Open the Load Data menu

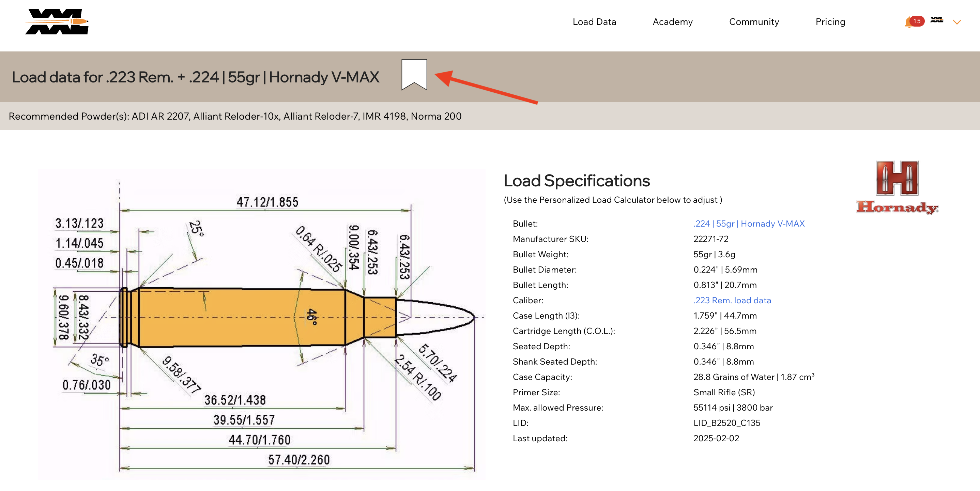[594, 22]
